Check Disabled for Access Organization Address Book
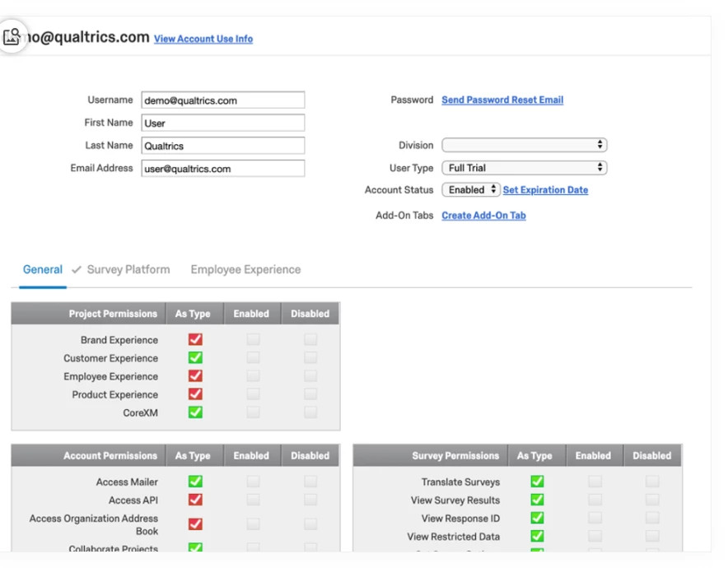728x568 pixels. click(310, 524)
